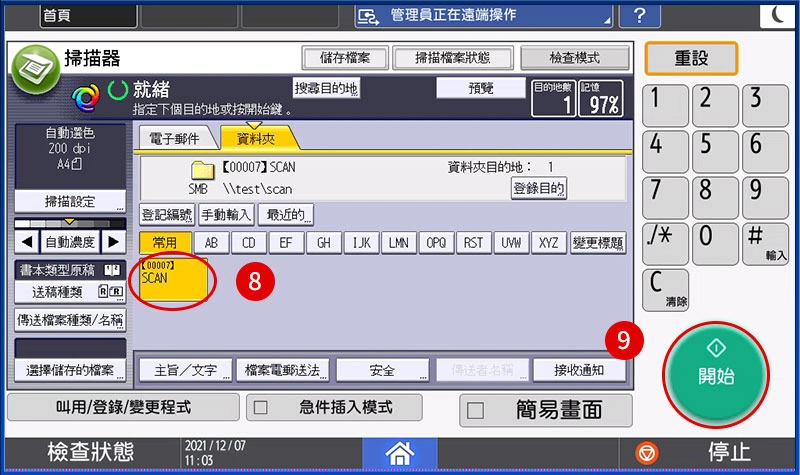Screen dimensions: 800x475
Task: Tap the preview button
Action: (x=481, y=88)
